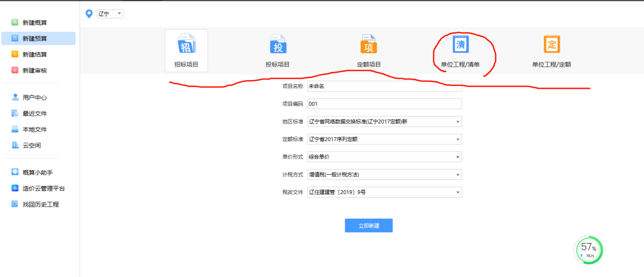Select the 定额项目 icon
The width and height of the screenshot is (644, 277).
(x=369, y=44)
